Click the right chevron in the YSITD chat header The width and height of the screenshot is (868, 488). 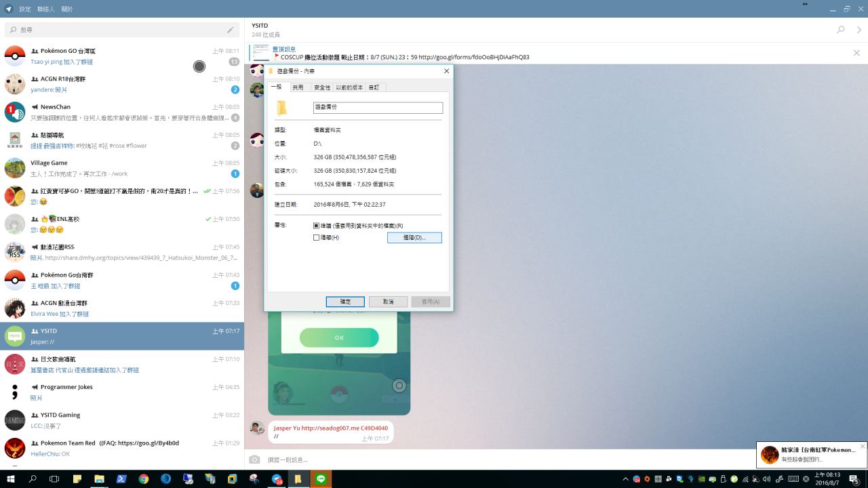859,30
